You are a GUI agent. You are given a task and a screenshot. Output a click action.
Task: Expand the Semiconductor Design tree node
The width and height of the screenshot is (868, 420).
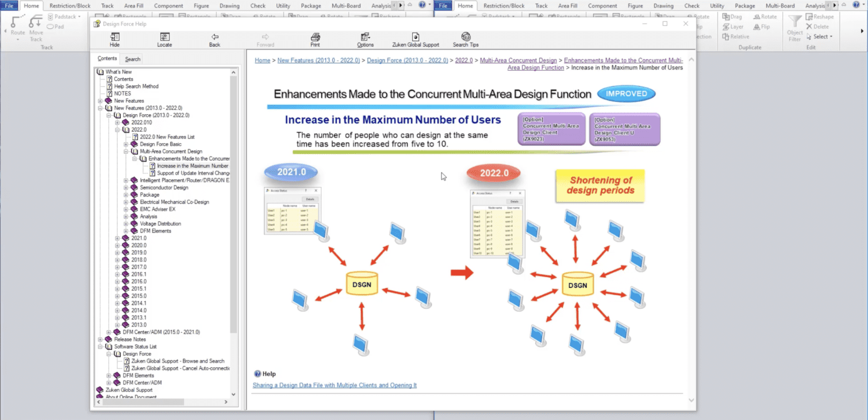pyautogui.click(x=126, y=188)
